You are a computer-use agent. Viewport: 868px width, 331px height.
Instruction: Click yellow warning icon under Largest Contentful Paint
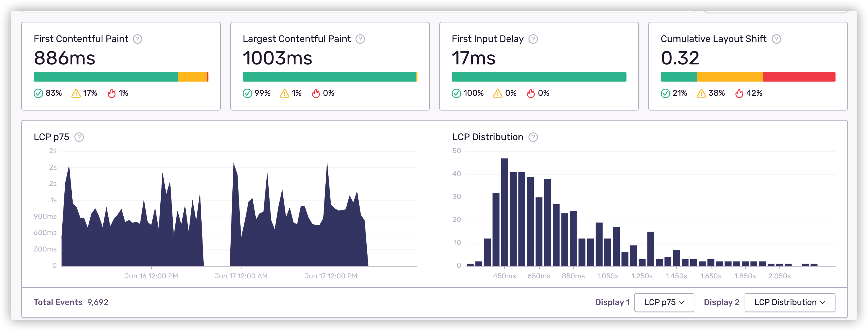pos(284,93)
